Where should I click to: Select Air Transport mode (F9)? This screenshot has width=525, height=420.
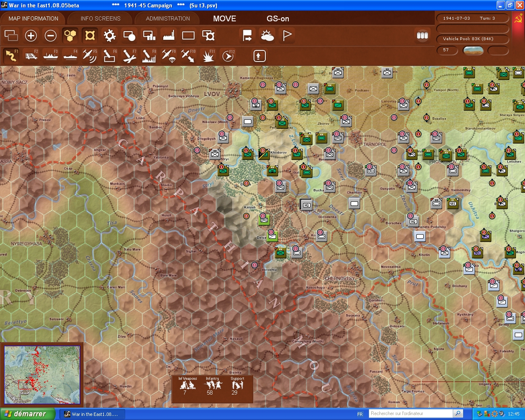(x=169, y=55)
